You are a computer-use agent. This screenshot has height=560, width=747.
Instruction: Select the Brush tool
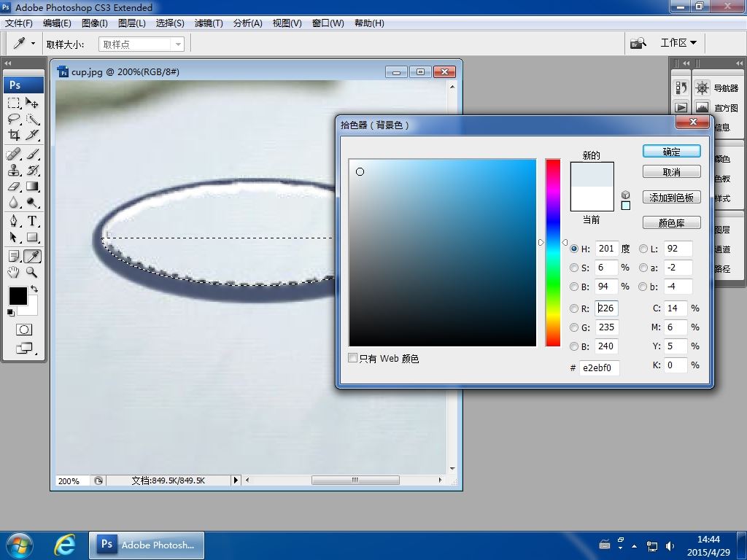pyautogui.click(x=32, y=155)
